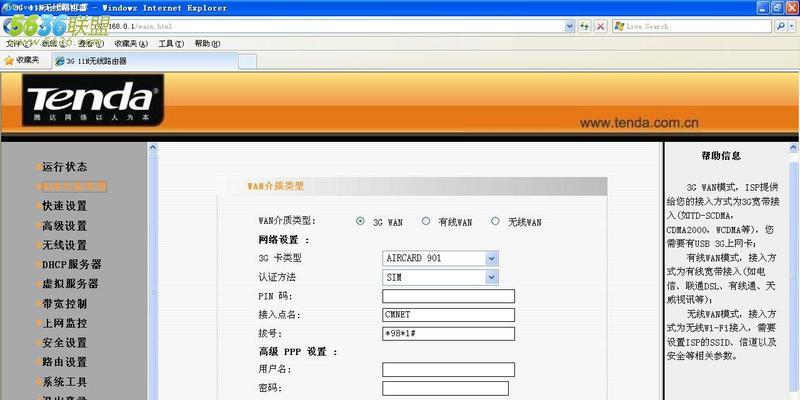Click the www.tenda.com.cn text in the banner
Screen dimensions: 800x400
(x=639, y=123)
